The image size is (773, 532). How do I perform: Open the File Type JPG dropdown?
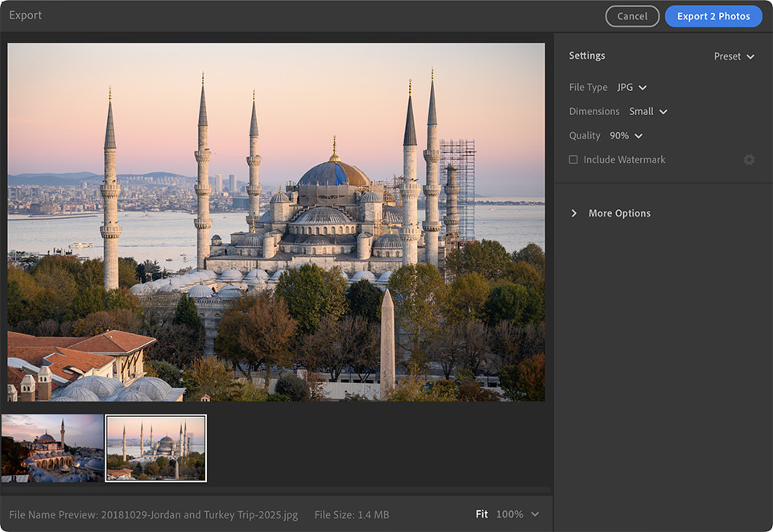tap(631, 87)
